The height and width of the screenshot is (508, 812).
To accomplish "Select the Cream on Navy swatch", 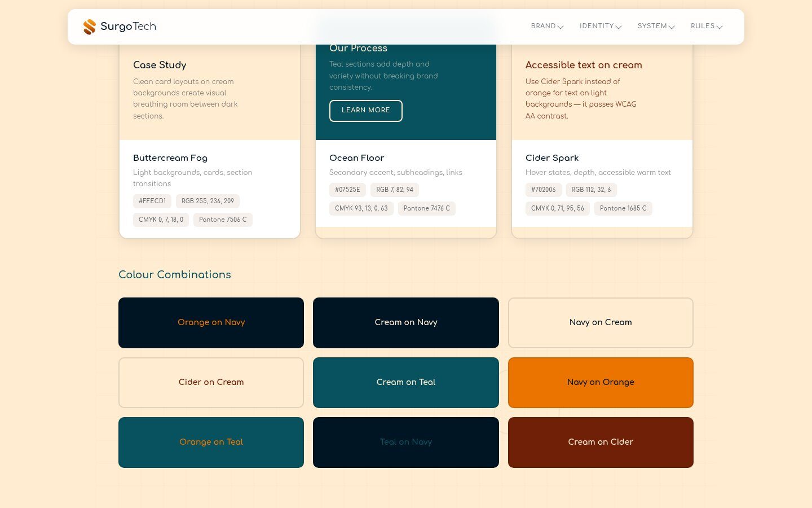I will [406, 323].
